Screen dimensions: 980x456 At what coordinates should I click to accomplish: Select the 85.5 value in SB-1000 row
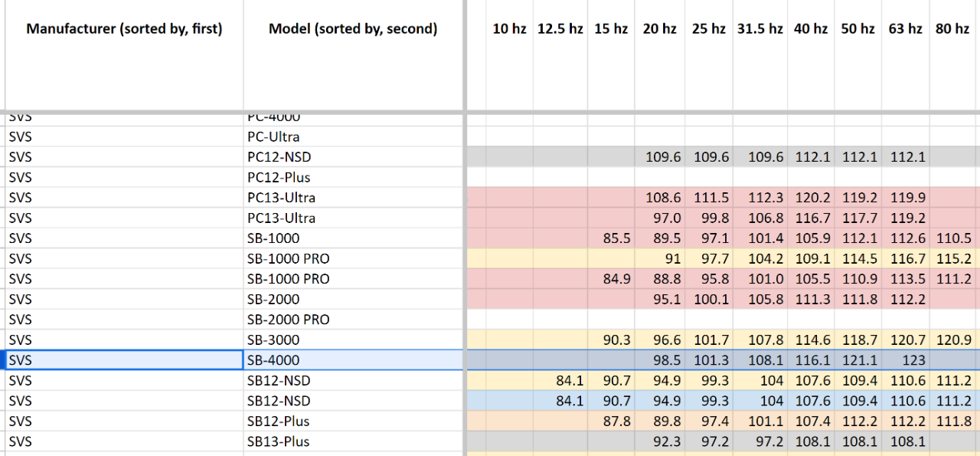click(611, 238)
